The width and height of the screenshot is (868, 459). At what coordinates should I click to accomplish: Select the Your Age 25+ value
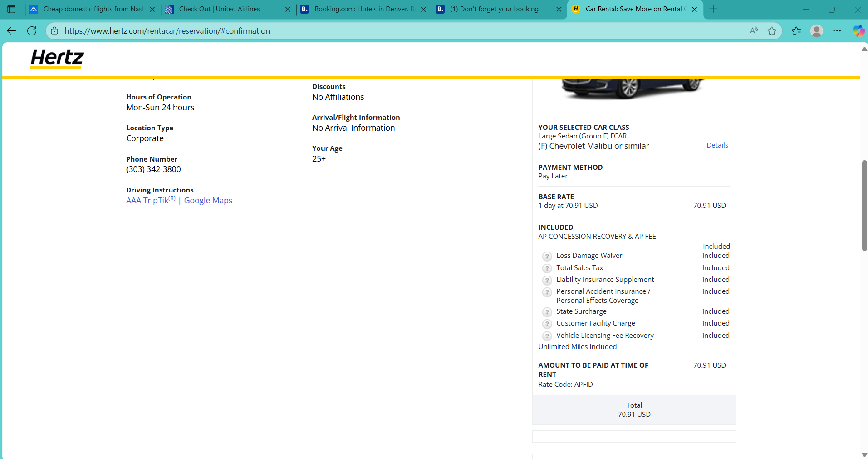[319, 159]
